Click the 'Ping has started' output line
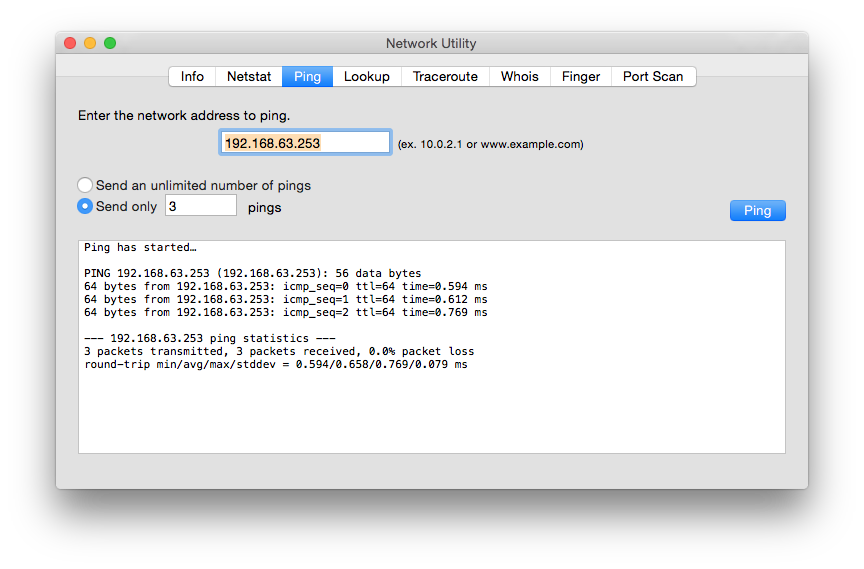This screenshot has height=569, width=864. point(140,247)
